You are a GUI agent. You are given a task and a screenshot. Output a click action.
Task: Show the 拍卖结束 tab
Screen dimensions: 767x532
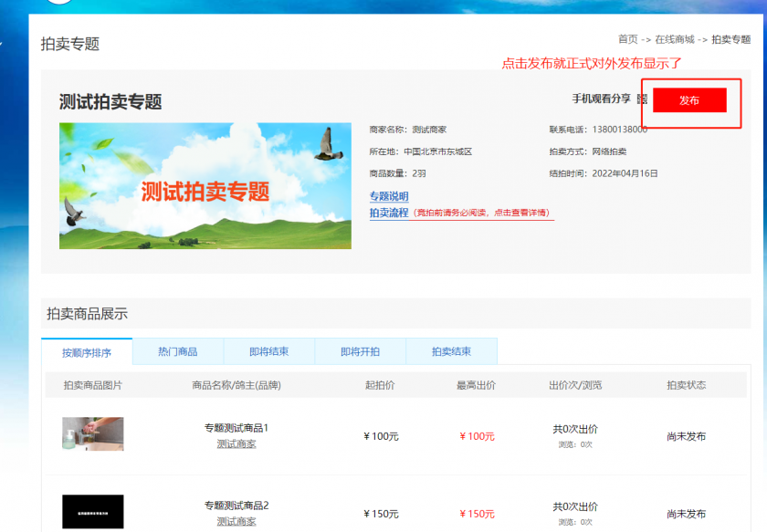click(x=451, y=352)
